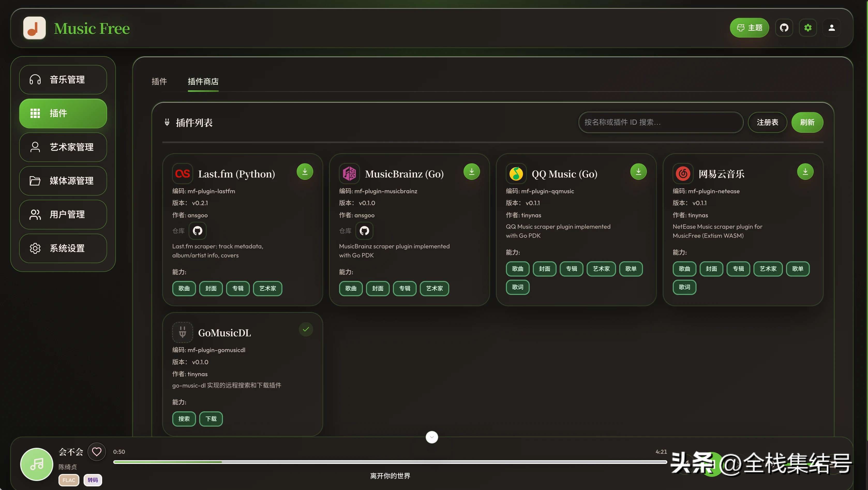The width and height of the screenshot is (868, 490).
Task: Open settings via the header gear icon
Action: point(808,28)
